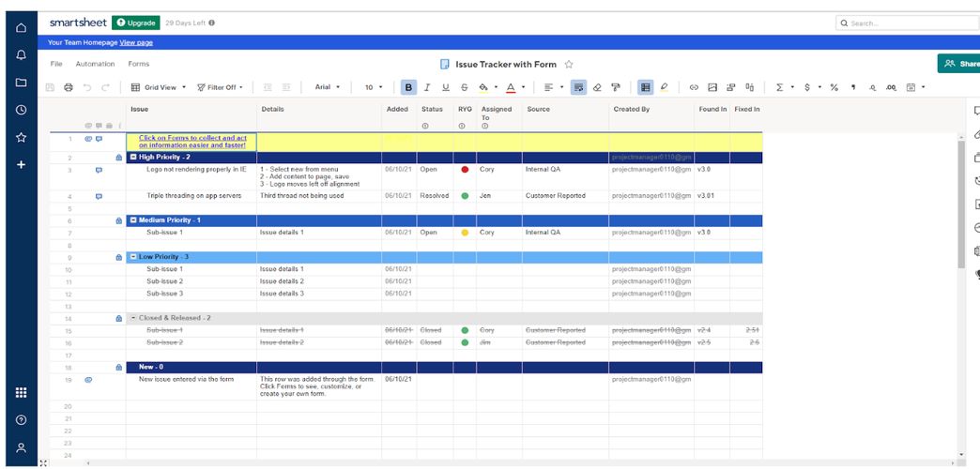This screenshot has width=980, height=469.
Task: Toggle wrap text button in the toolbar
Action: coord(578,87)
